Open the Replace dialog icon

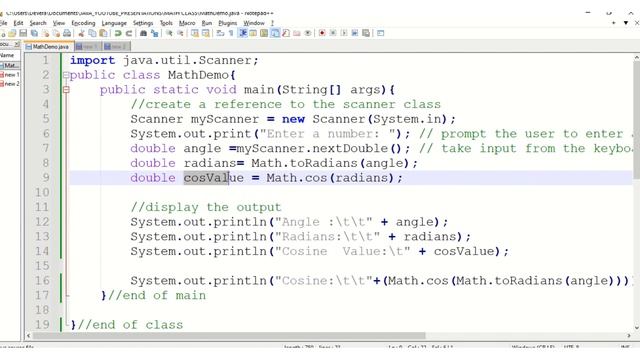point(154,33)
